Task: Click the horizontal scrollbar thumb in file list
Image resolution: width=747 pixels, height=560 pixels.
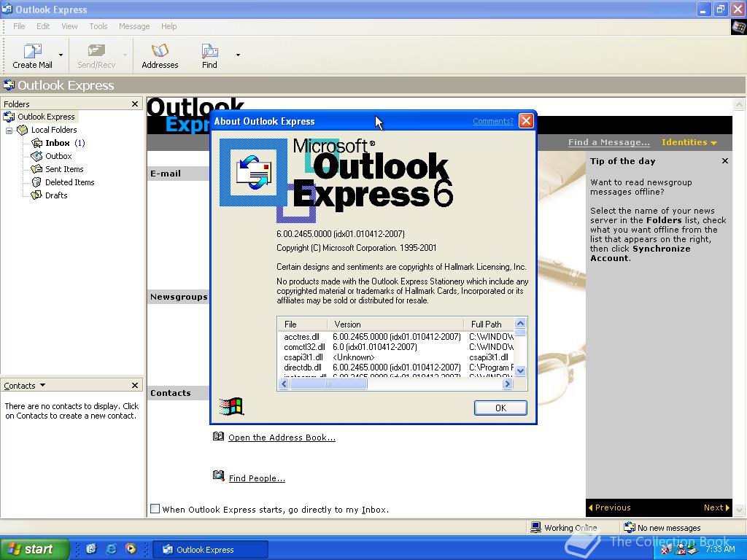Action: pos(328,384)
